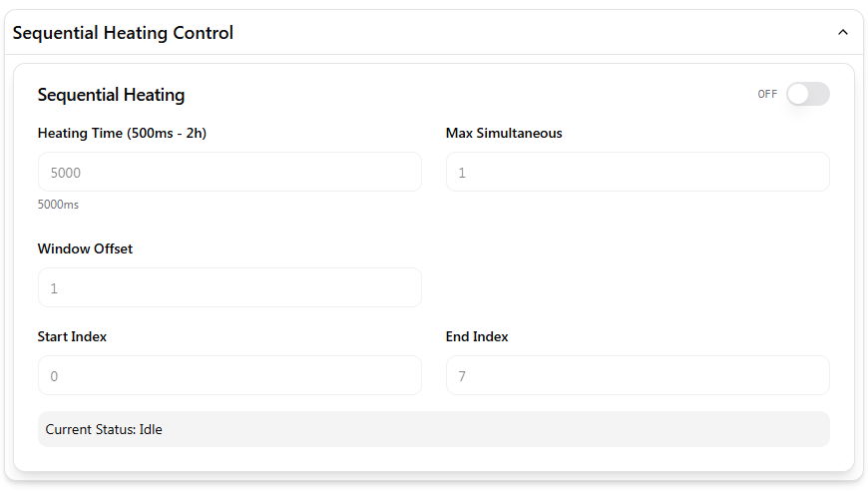Click the End Index label

(477, 336)
